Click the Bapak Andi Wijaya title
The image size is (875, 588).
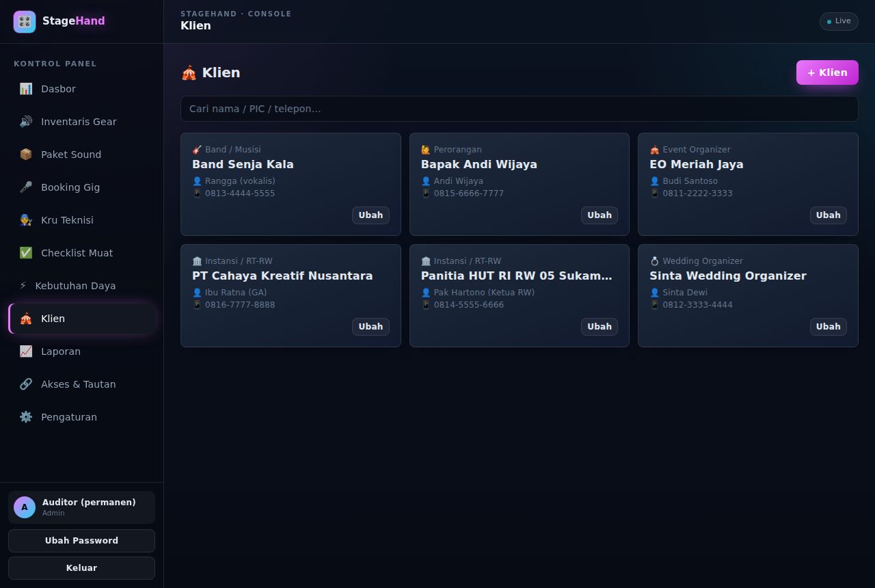tap(479, 164)
